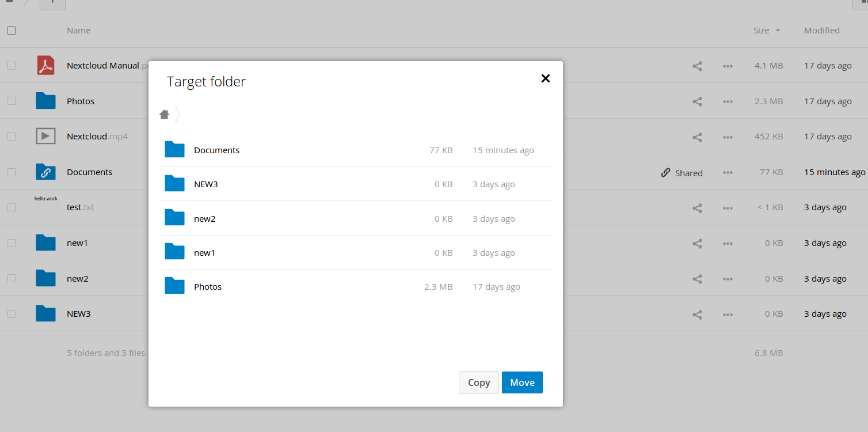Viewport: 868px width, 432px height.
Task: Click the plus new-file button in the top bar
Action: [52, 3]
